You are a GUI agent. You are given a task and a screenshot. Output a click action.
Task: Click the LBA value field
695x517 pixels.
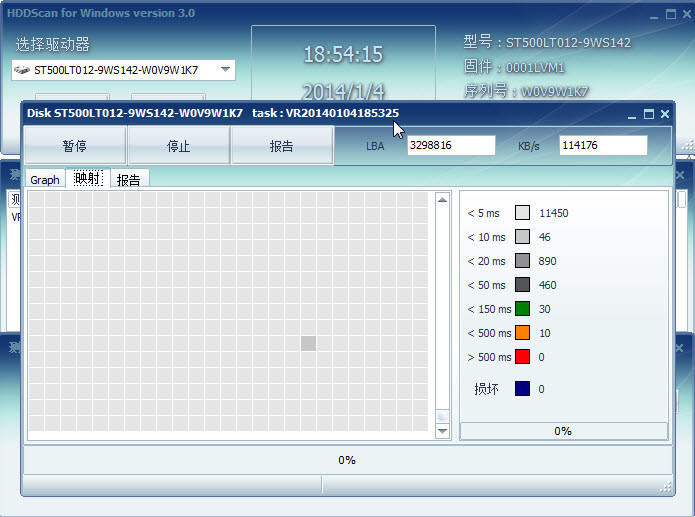(451, 145)
